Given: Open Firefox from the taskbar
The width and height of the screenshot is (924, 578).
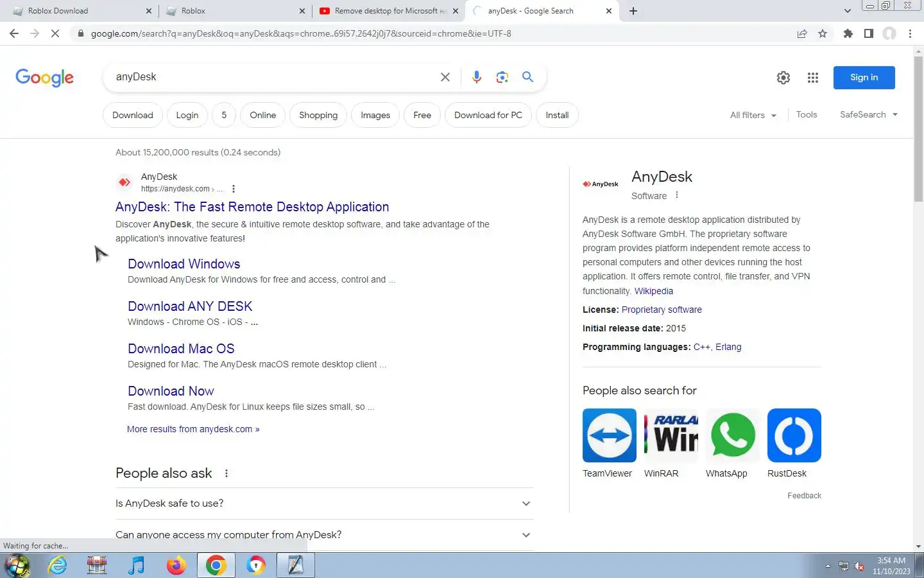Looking at the screenshot, I should 176,566.
